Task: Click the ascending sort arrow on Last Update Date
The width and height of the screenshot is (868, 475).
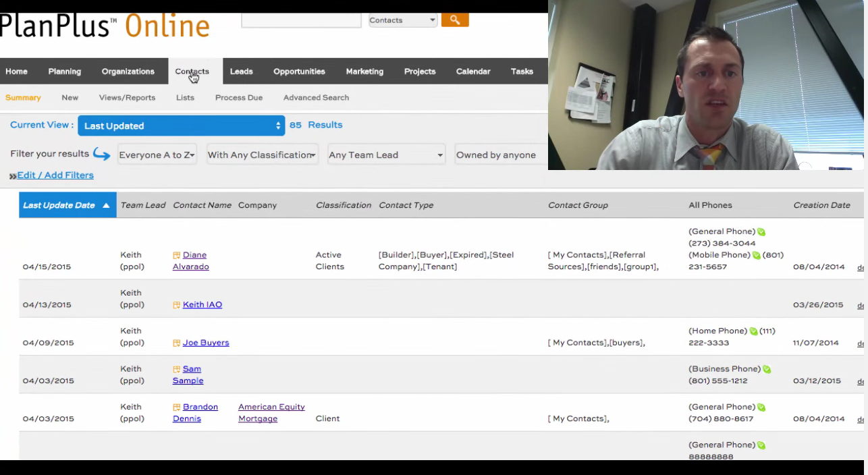Action: click(106, 206)
